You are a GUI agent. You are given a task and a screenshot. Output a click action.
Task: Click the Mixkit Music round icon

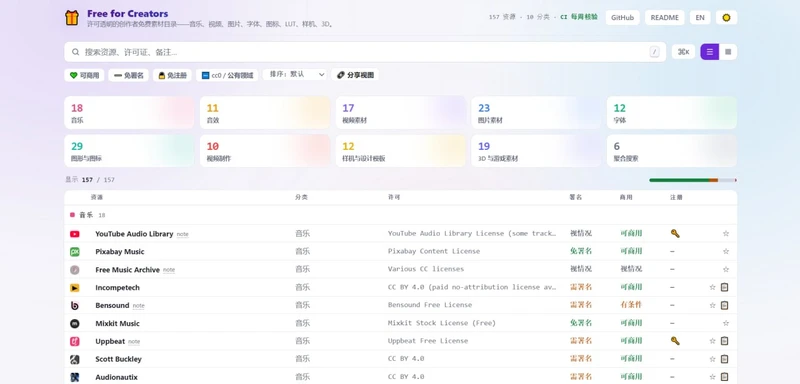74,323
